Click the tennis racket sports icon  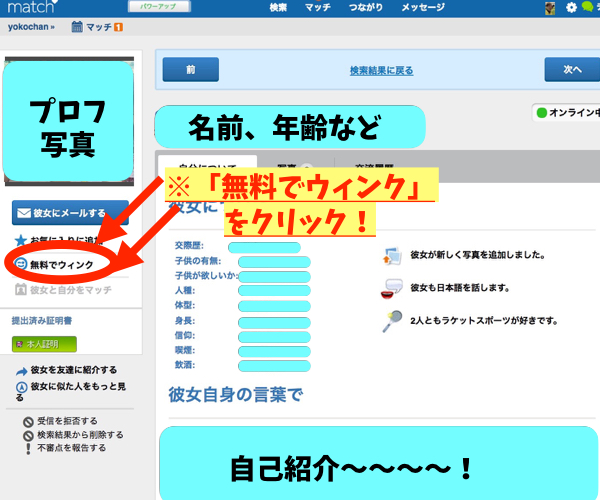click(x=392, y=321)
